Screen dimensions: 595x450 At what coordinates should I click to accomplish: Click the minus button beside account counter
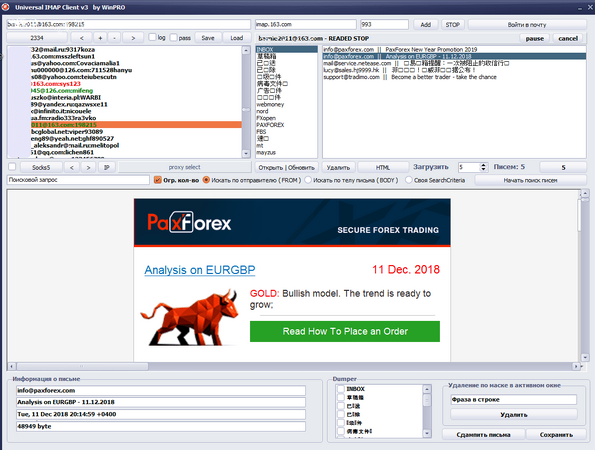114,38
